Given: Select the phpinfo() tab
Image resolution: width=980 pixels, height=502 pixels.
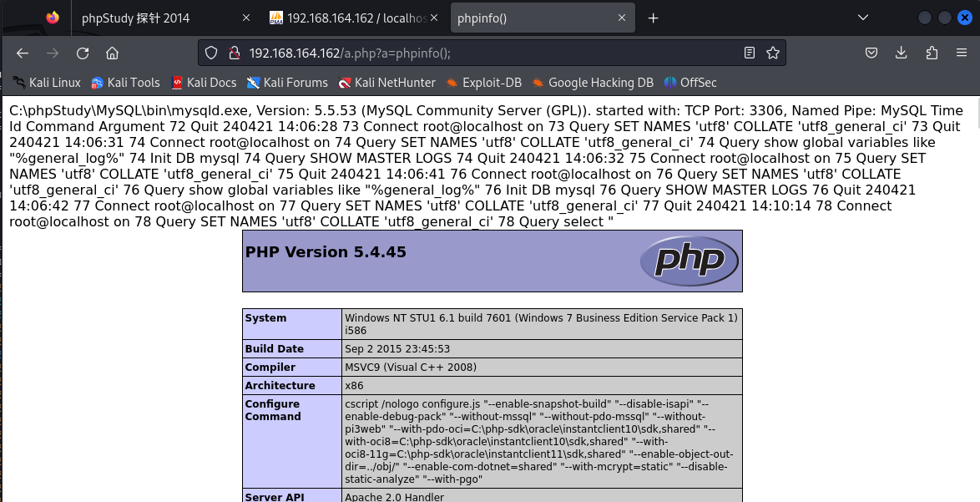Looking at the screenshot, I should point(543,18).
